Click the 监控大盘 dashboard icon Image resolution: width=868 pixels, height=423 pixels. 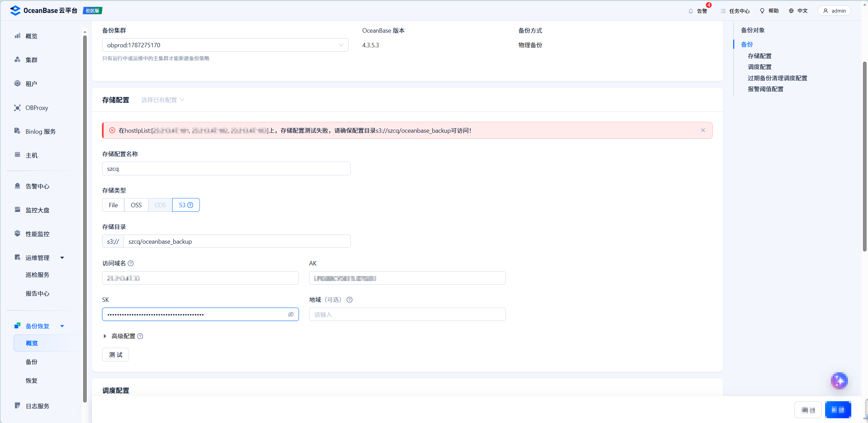pyautogui.click(x=17, y=210)
